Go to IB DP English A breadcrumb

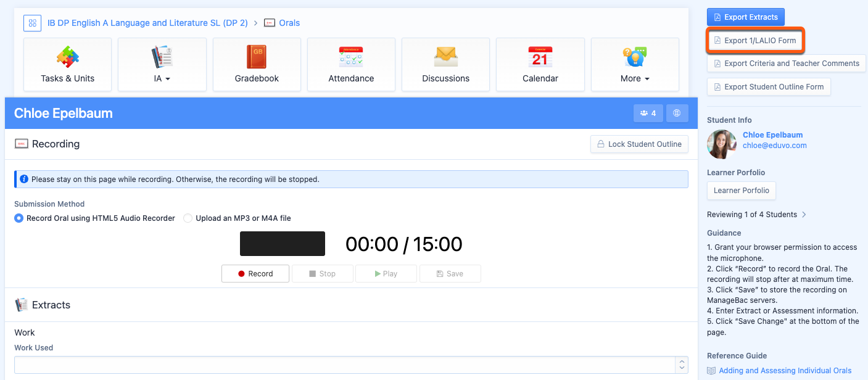[147, 23]
